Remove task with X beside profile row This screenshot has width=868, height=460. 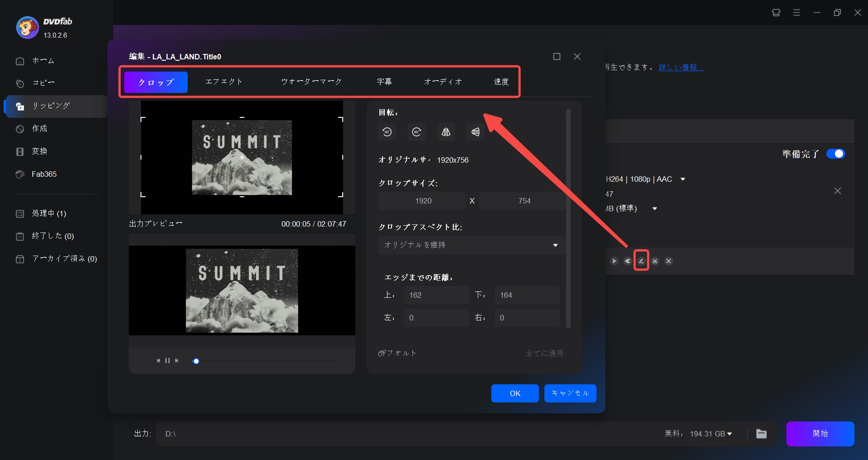click(838, 191)
